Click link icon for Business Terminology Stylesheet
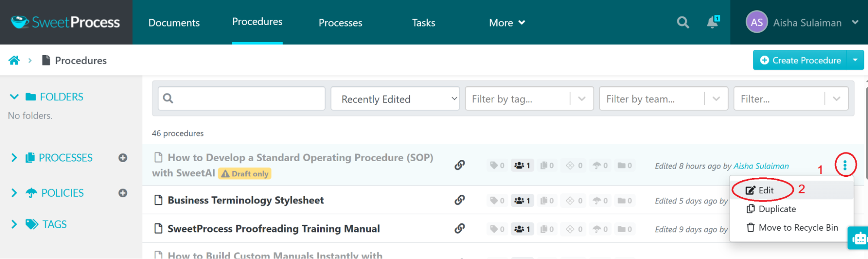 point(459,200)
